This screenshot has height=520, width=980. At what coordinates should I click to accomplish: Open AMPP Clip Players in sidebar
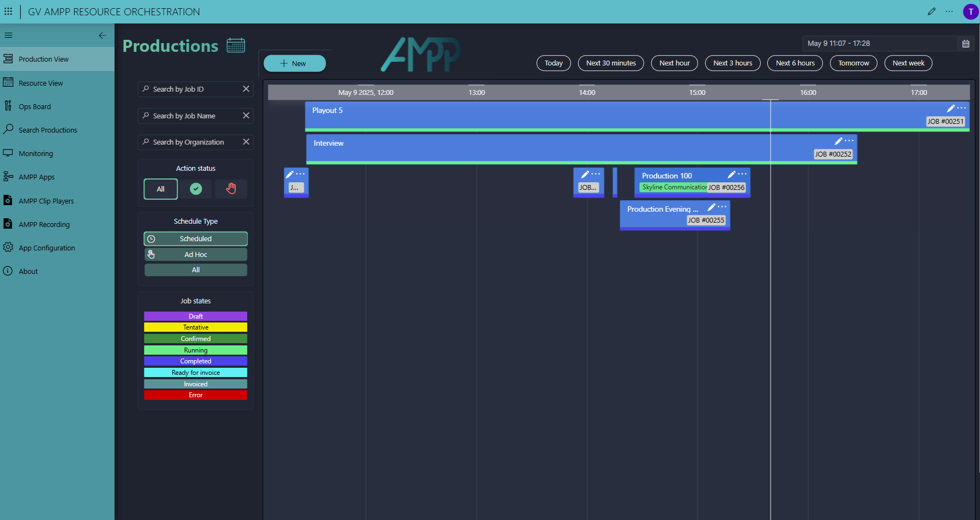tap(57, 201)
